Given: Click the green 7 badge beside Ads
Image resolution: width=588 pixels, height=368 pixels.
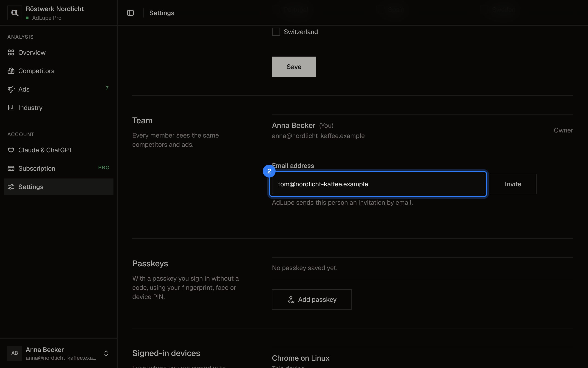Looking at the screenshot, I should [107, 88].
